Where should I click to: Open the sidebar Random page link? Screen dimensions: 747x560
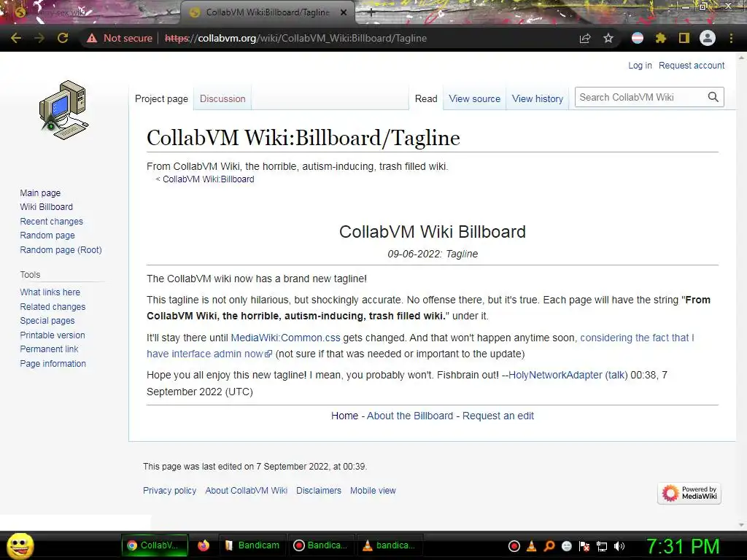[47, 236]
